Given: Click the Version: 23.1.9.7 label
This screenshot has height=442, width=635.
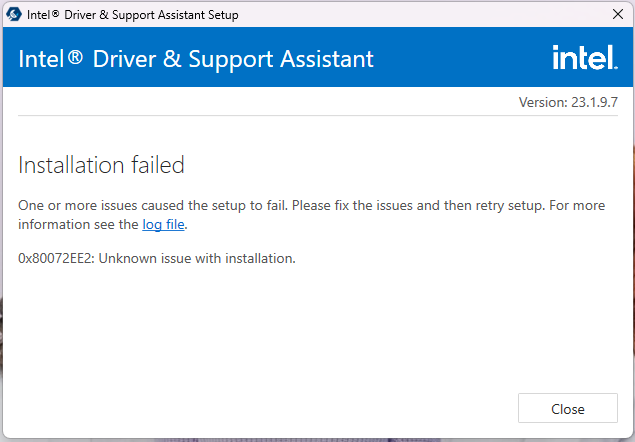Looking at the screenshot, I should [568, 102].
